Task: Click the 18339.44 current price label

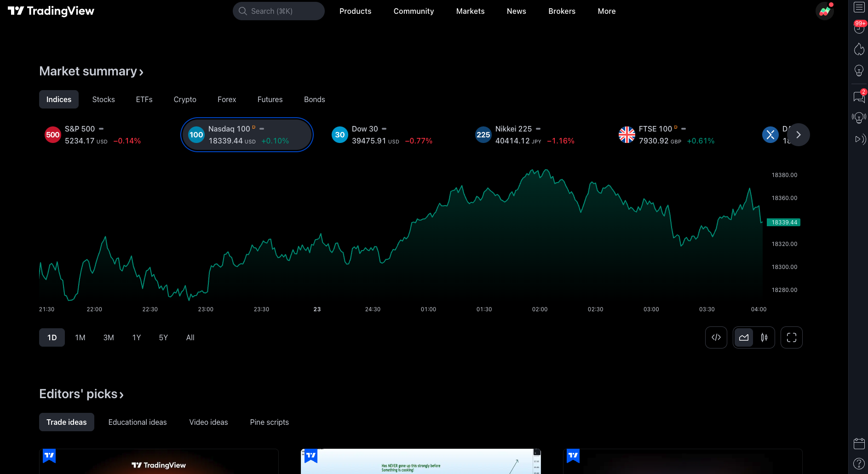Action: (784, 223)
